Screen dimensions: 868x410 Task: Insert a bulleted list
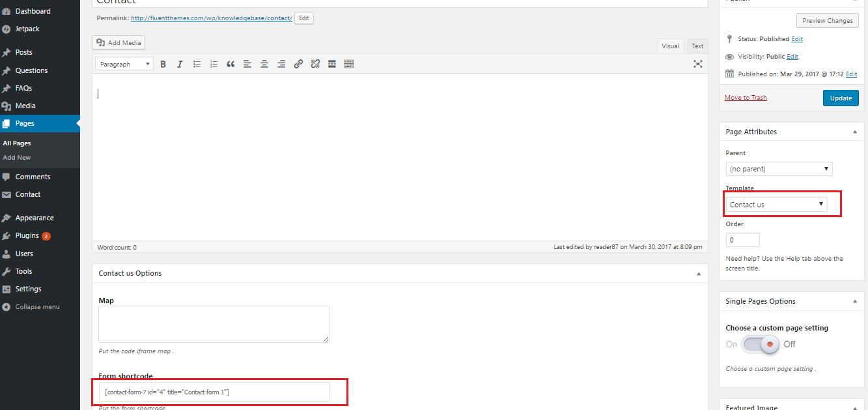click(x=197, y=64)
